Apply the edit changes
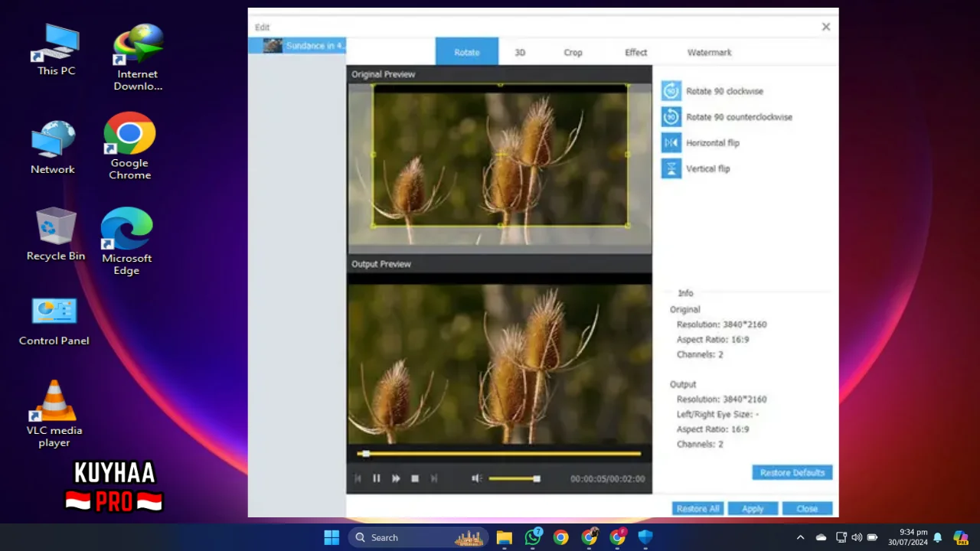The width and height of the screenshot is (980, 551). click(753, 509)
